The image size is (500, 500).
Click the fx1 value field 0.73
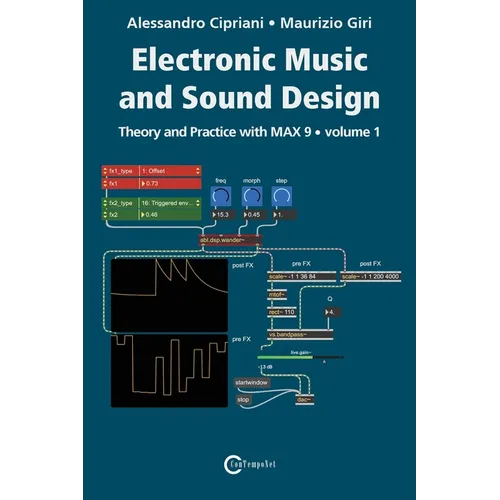click(170, 183)
